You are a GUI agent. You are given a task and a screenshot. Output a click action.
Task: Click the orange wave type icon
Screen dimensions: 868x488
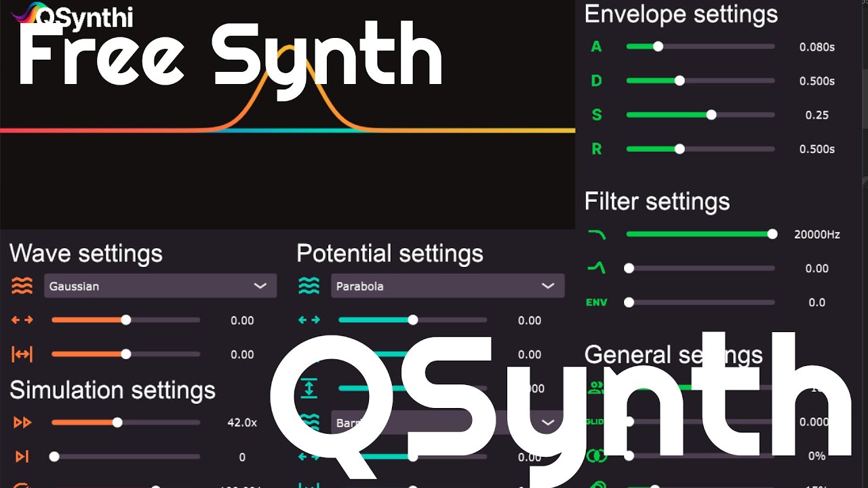[22, 286]
